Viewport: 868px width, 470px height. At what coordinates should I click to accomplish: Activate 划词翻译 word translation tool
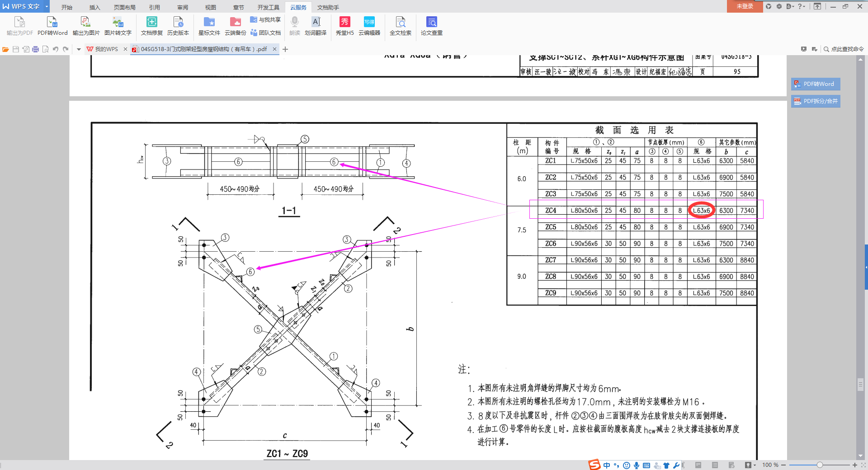(x=316, y=26)
